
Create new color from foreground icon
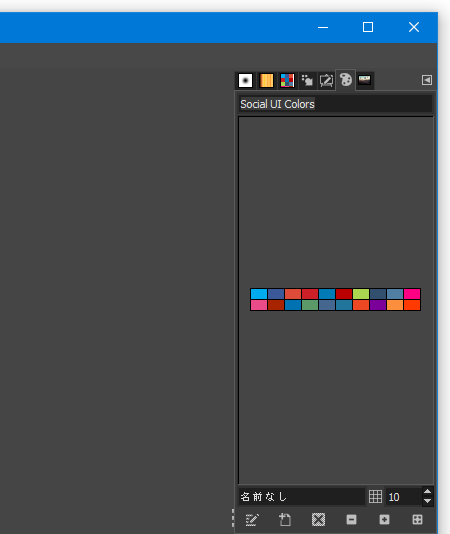coord(285,520)
